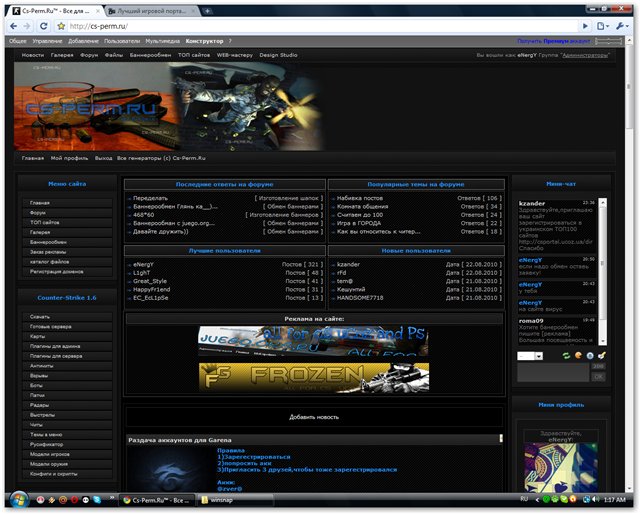Open the mini-chat auto-refresh dropdown
This screenshot has width=640, height=514.
pos(530,355)
